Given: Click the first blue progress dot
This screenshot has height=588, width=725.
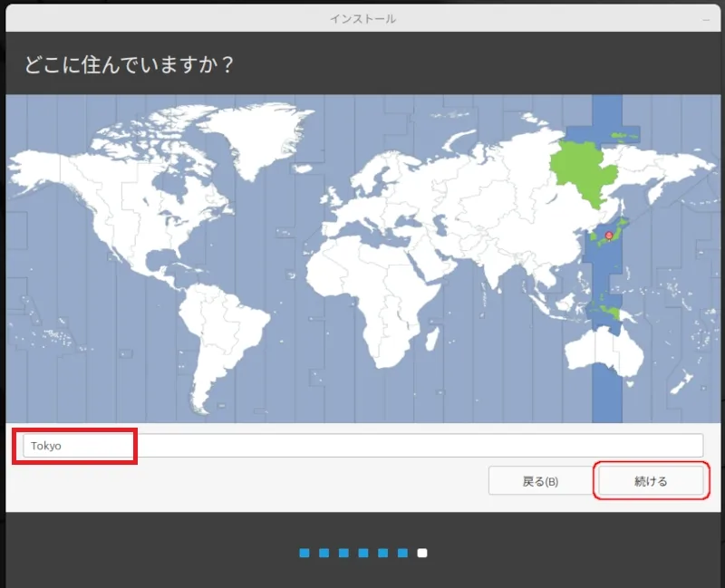Looking at the screenshot, I should pos(304,553).
